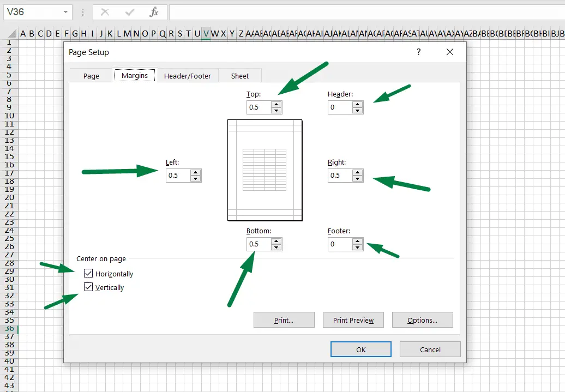Select column M header
This screenshot has height=392, width=565.
point(127,34)
